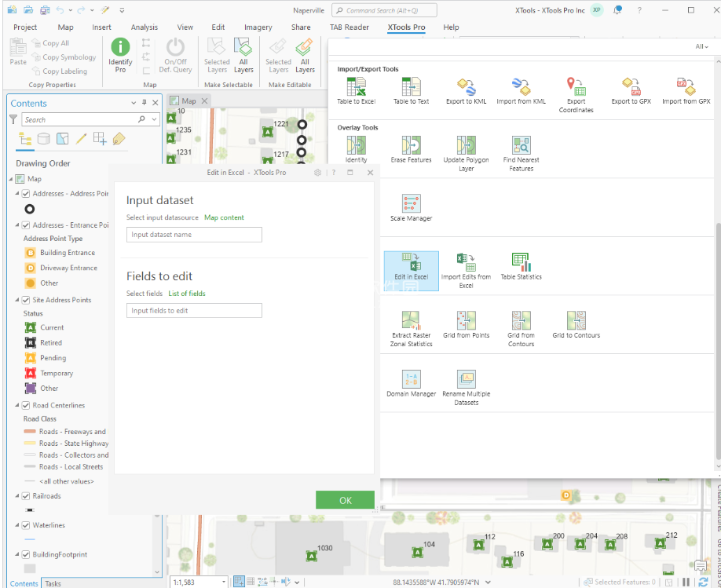
Task: Click the Input fields to edit box
Action: click(194, 311)
